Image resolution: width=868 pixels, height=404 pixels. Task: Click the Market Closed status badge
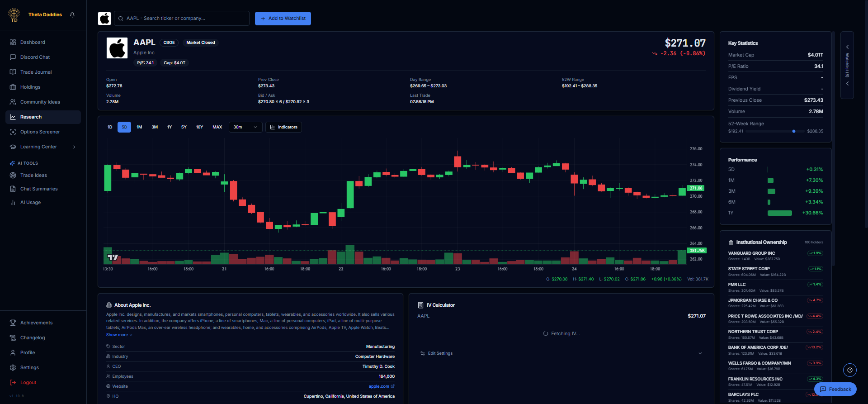point(201,43)
